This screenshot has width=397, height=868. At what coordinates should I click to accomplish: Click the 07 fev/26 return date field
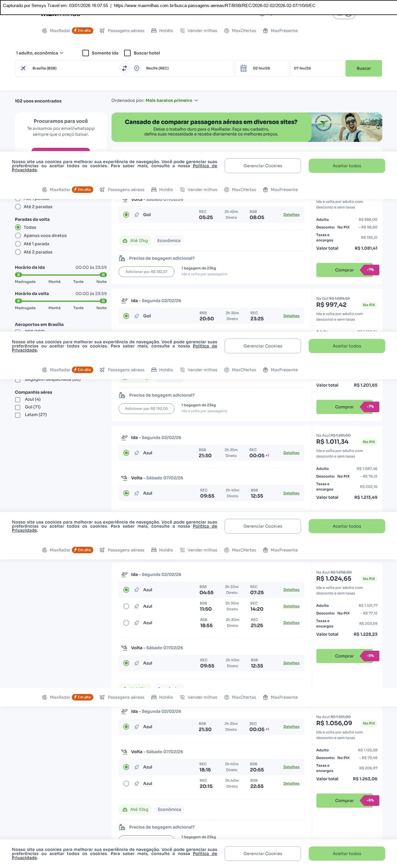coord(317,68)
